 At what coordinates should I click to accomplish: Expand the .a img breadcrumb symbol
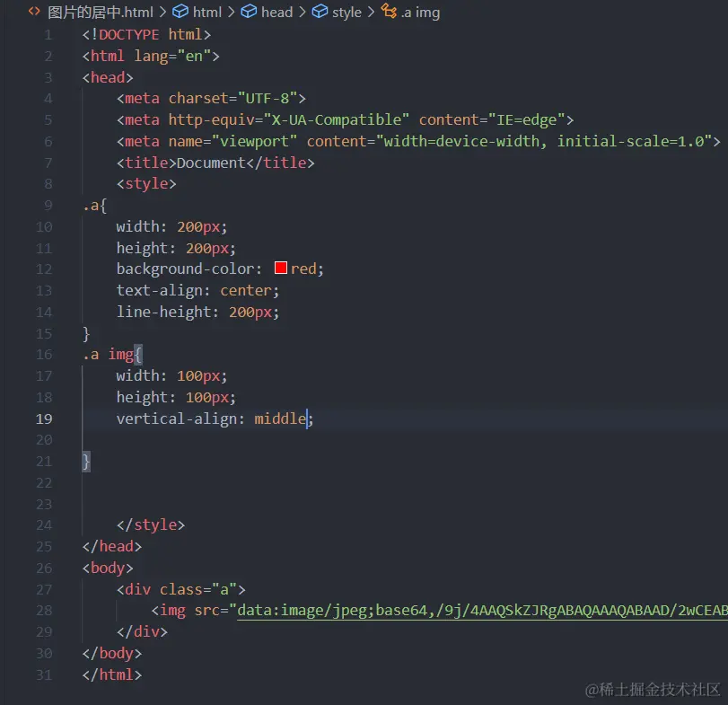click(420, 12)
